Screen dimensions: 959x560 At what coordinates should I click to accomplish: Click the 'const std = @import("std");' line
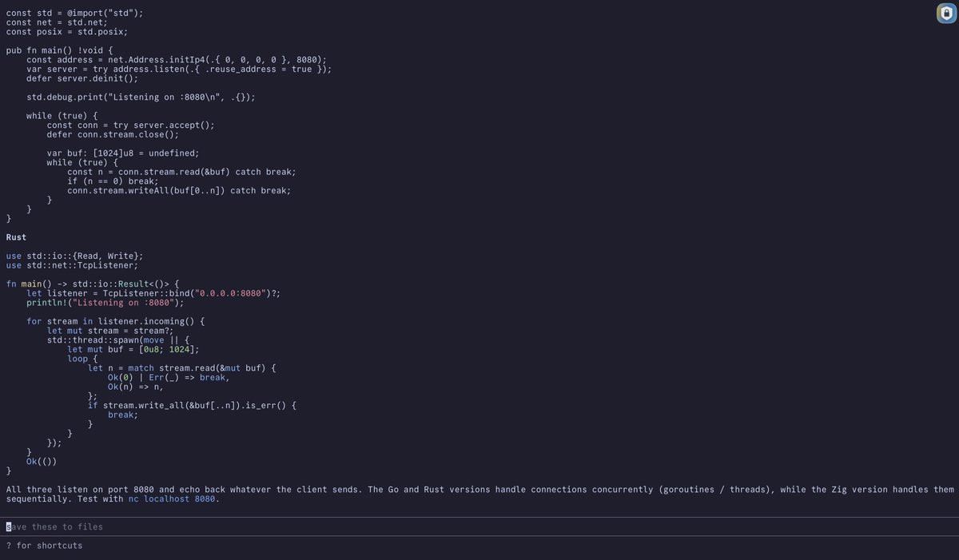click(75, 14)
